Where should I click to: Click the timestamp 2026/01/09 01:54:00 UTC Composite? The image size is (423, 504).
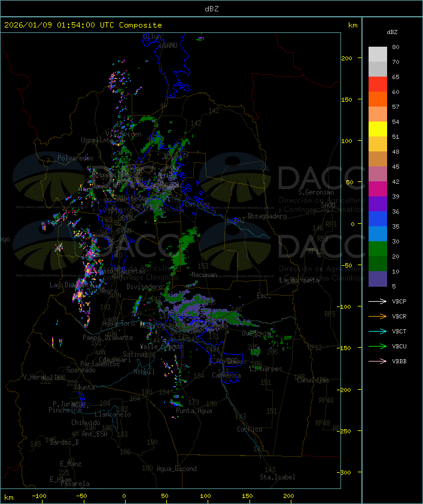click(x=83, y=25)
